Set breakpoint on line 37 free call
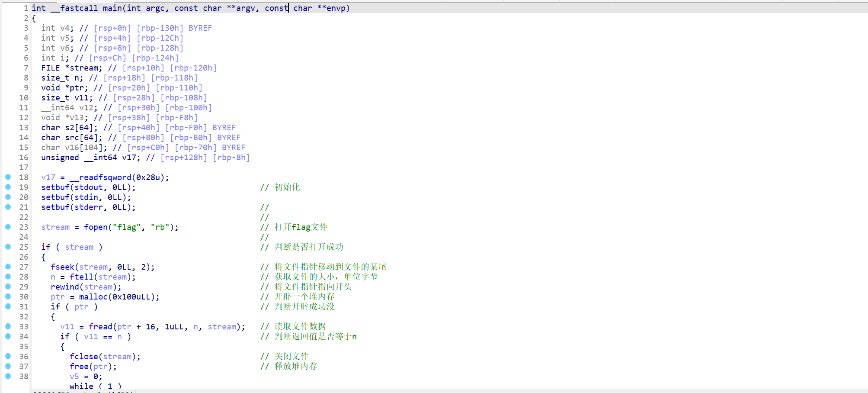Image resolution: width=868 pixels, height=393 pixels. tap(8, 366)
